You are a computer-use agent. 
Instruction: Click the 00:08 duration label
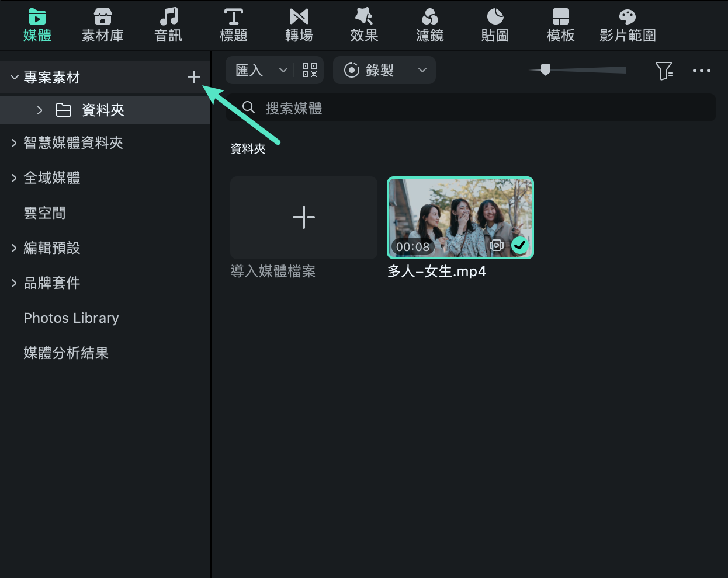(x=412, y=247)
